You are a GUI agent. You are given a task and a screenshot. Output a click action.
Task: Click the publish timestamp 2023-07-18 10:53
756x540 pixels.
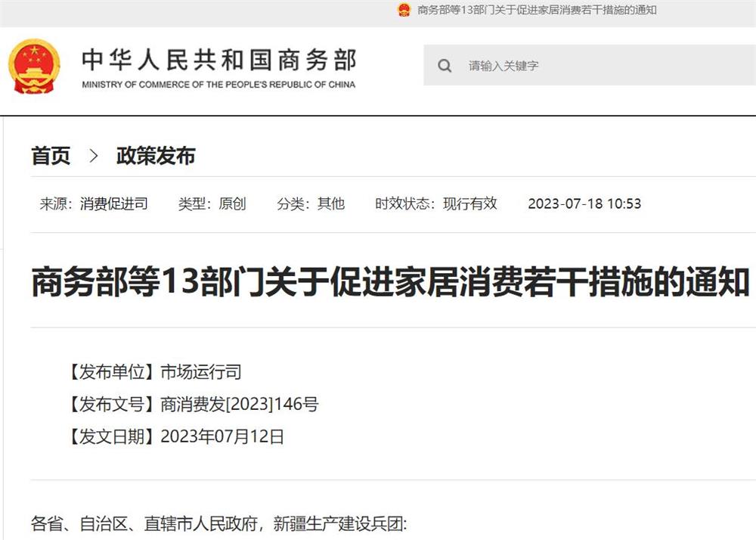[x=584, y=203]
